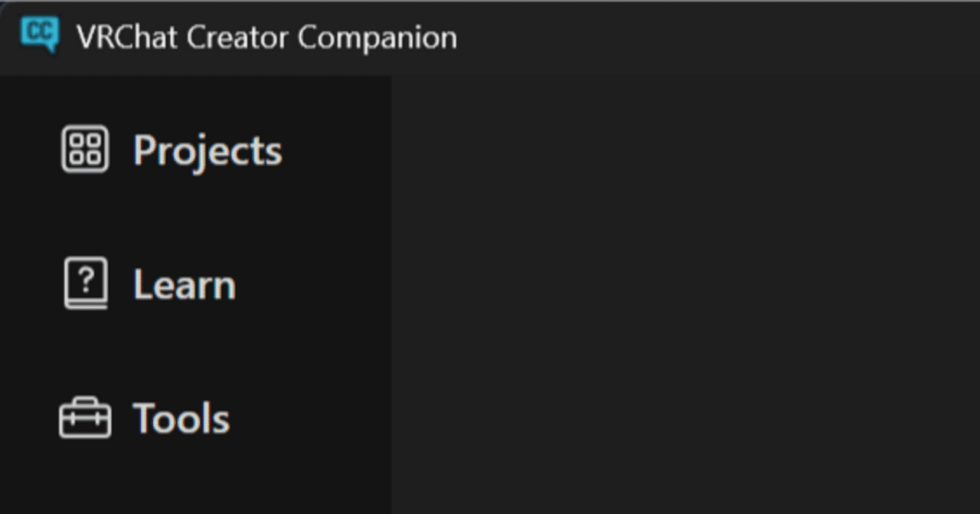980x514 pixels.
Task: Open the Tools section text label
Action: coord(181,419)
